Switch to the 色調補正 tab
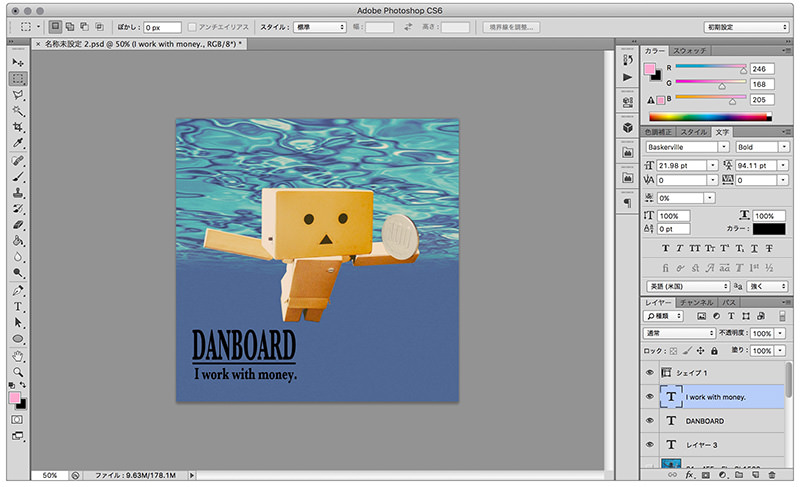This screenshot has height=487, width=800. 659,132
